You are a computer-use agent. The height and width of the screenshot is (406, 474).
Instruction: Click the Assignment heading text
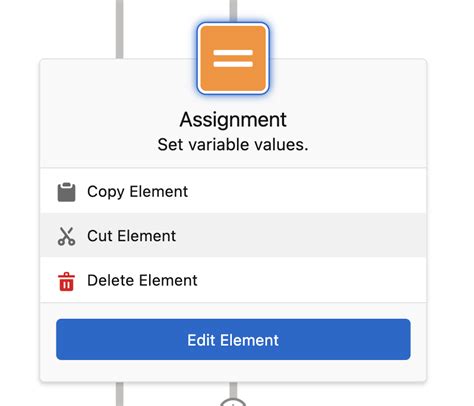tap(233, 119)
